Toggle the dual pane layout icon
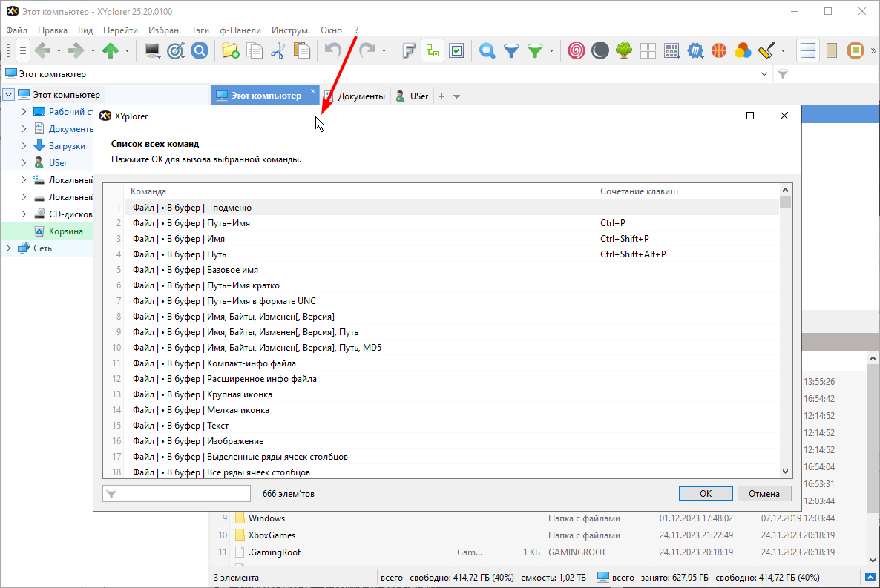The width and height of the screenshot is (880, 588). (807, 50)
